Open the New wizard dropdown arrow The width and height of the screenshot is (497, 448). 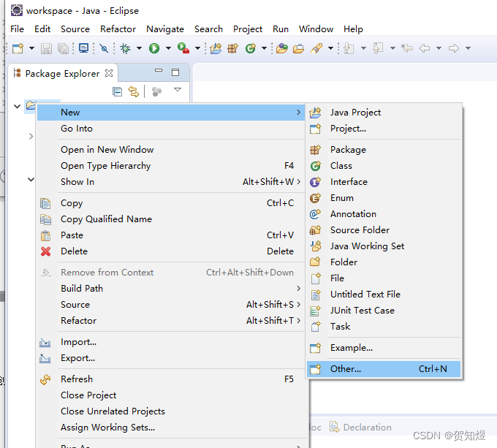[31, 48]
